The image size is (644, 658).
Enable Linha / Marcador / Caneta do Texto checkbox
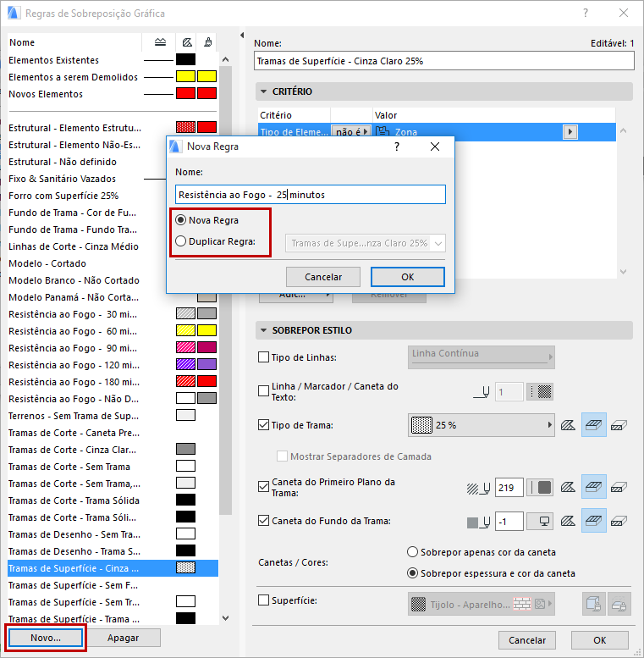coord(263,391)
